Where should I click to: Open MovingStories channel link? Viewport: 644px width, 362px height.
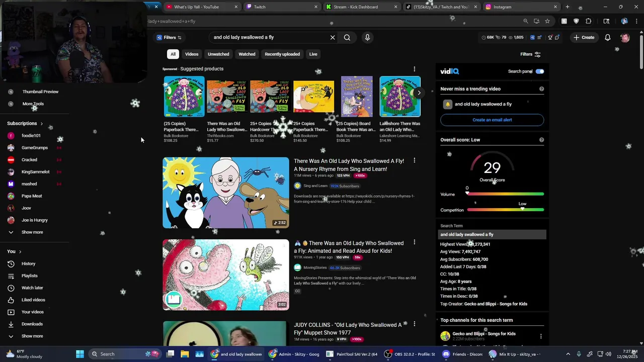tap(315, 267)
